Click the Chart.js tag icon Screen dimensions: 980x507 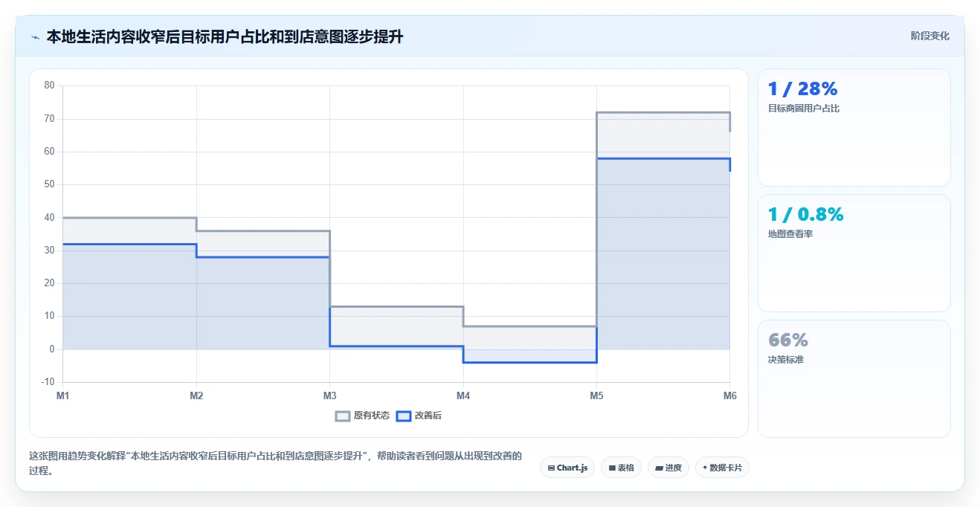(x=551, y=468)
